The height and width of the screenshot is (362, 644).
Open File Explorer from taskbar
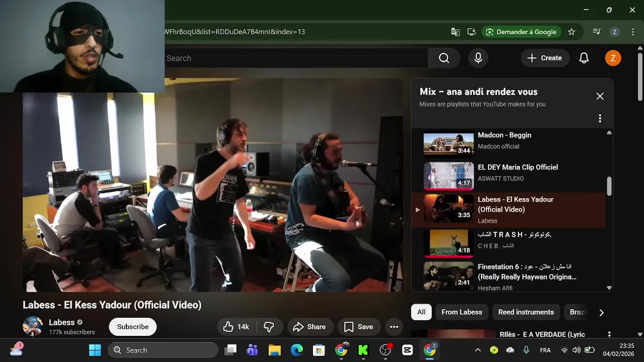[274, 350]
